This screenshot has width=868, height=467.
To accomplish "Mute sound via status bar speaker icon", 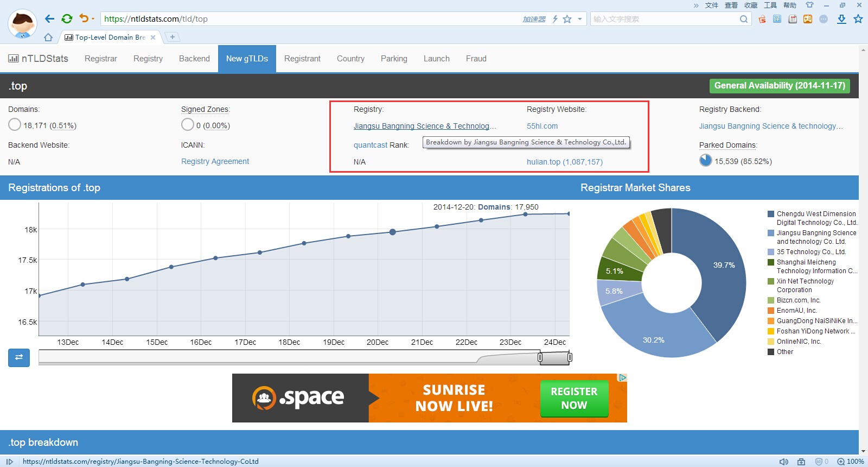I will click(783, 462).
